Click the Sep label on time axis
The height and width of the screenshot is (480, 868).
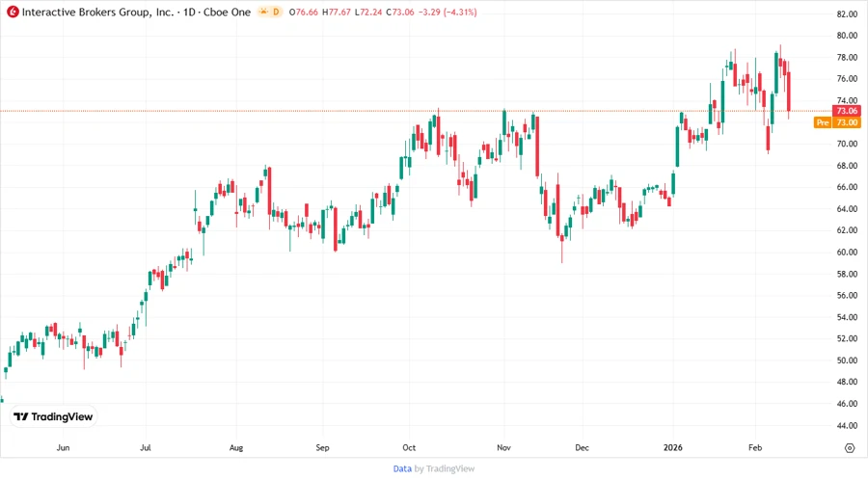pyautogui.click(x=323, y=448)
